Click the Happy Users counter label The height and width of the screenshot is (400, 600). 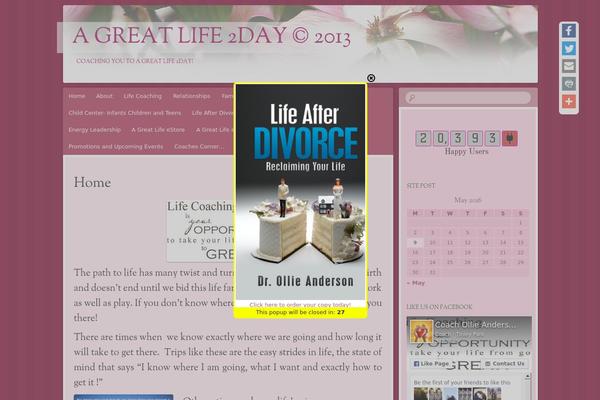[466, 152]
